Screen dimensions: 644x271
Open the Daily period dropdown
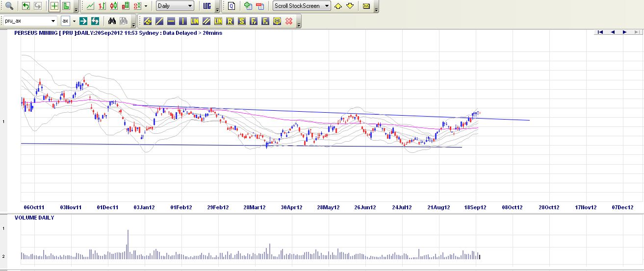[x=175, y=6]
